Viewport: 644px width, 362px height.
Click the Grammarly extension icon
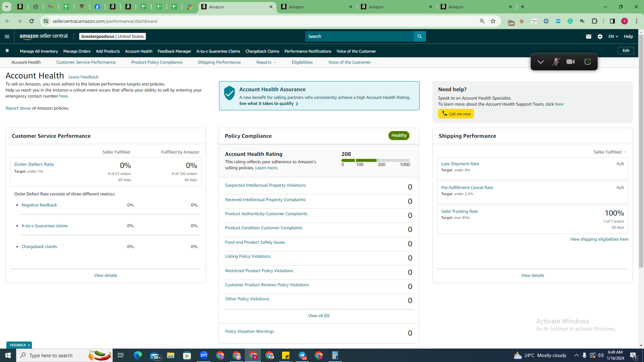pos(570,21)
